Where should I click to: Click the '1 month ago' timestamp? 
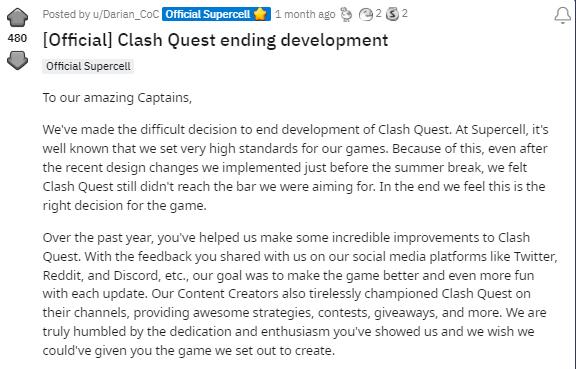click(x=305, y=14)
